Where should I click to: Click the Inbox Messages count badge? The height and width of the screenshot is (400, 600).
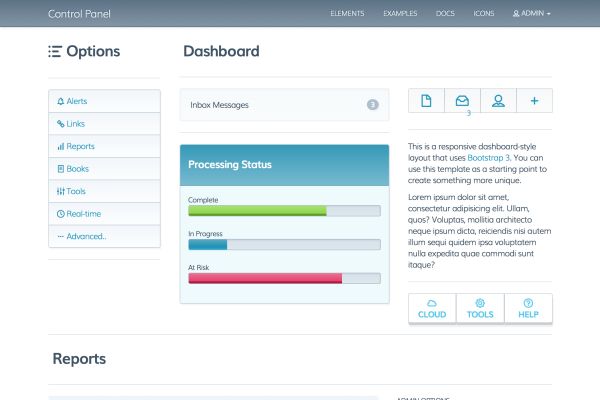(372, 104)
